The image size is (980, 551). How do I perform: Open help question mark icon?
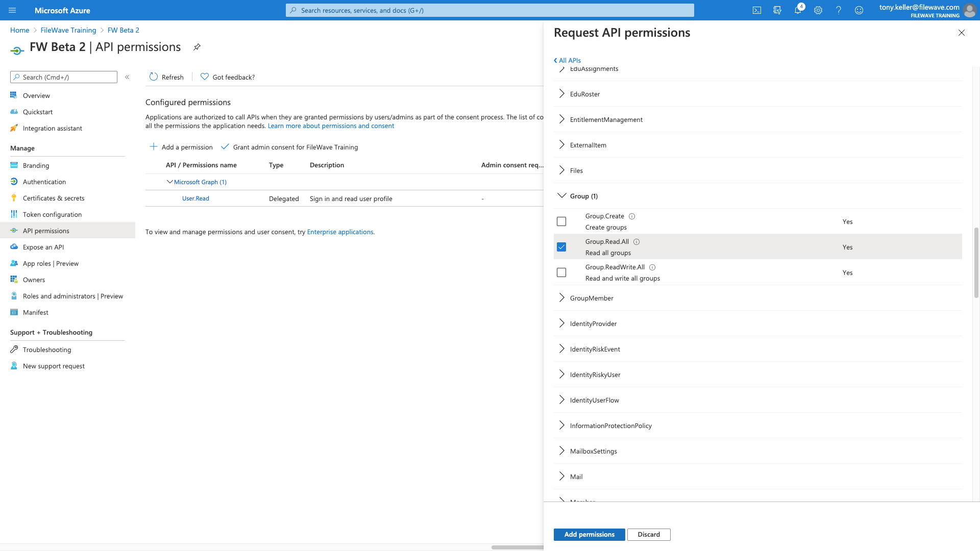(x=839, y=10)
